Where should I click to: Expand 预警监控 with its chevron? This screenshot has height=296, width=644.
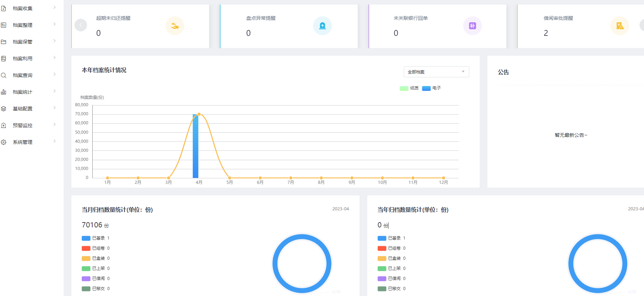point(55,124)
